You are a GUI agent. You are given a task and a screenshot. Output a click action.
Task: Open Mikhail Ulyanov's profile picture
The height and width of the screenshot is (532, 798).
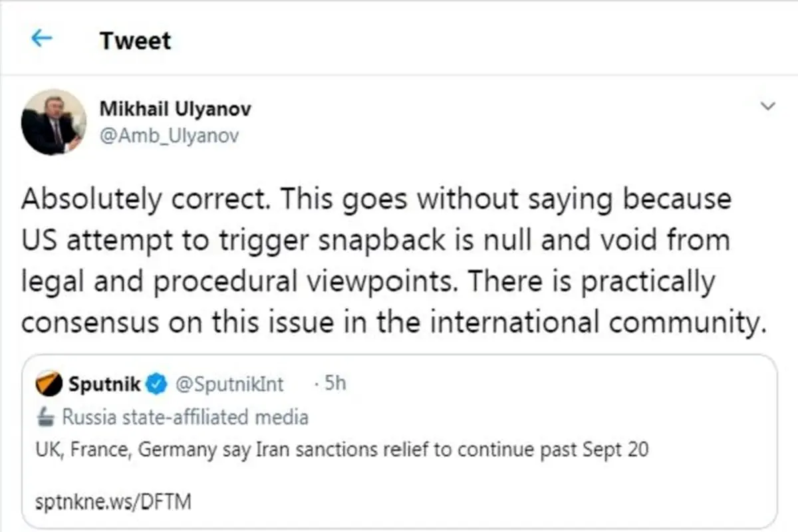click(x=54, y=122)
